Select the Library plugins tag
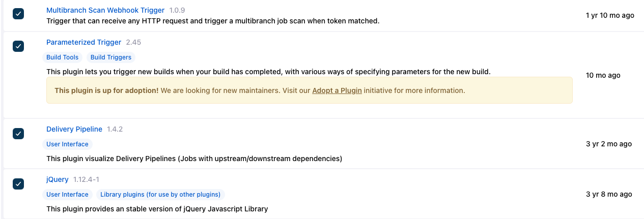The height and width of the screenshot is (219, 644). coord(160,195)
